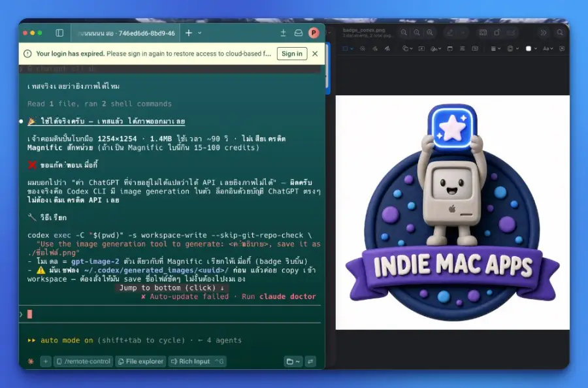Screen dimensions: 588x388
Task: Open the line style dropdown in Preview
Action: coord(496,48)
